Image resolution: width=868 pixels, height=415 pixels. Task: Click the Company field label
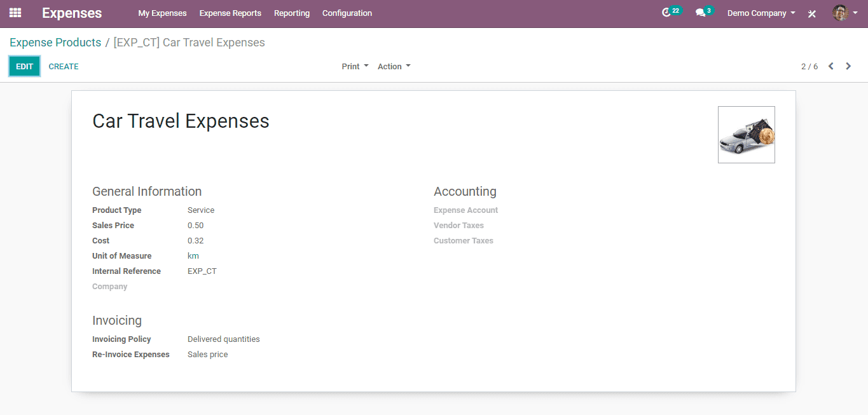pos(110,287)
